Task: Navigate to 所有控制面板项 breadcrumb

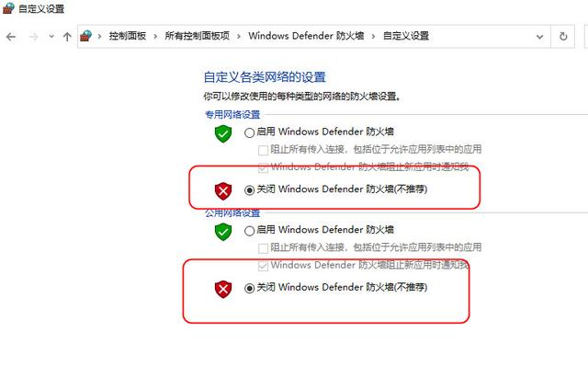Action: (x=198, y=36)
